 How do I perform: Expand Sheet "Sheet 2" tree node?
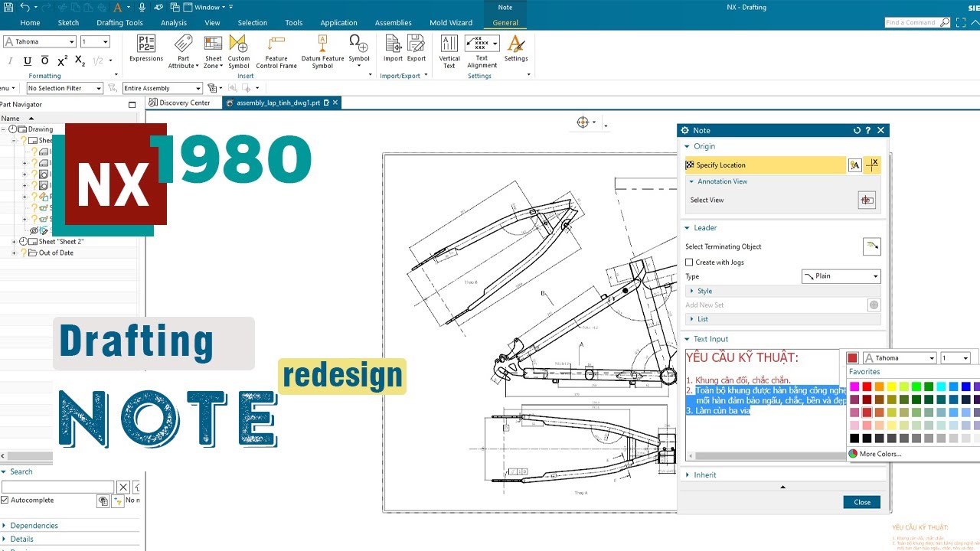14,242
